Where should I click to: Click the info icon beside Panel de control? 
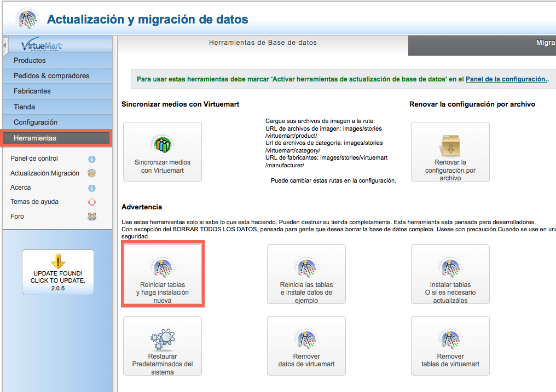click(92, 159)
